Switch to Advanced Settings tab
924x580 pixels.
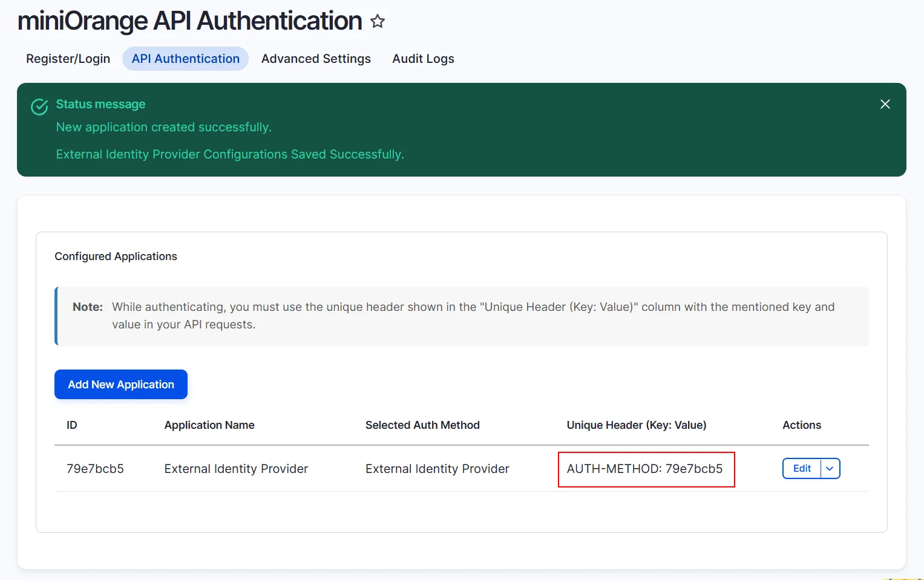point(316,59)
